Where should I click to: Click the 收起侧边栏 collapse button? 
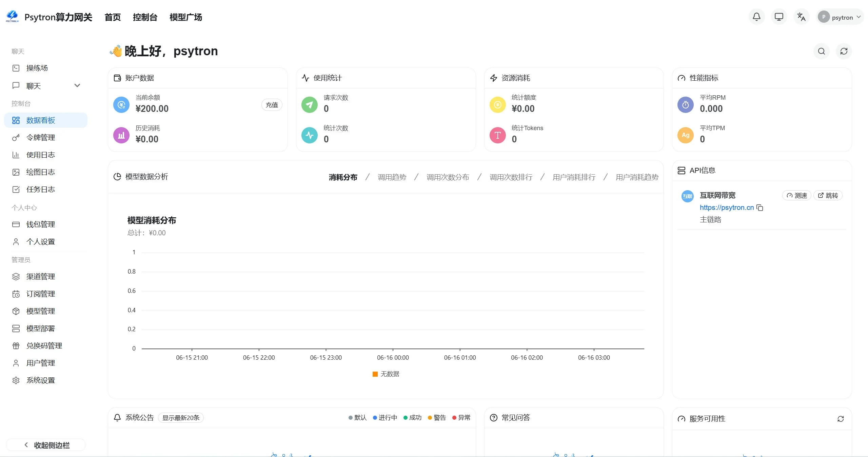tap(46, 445)
